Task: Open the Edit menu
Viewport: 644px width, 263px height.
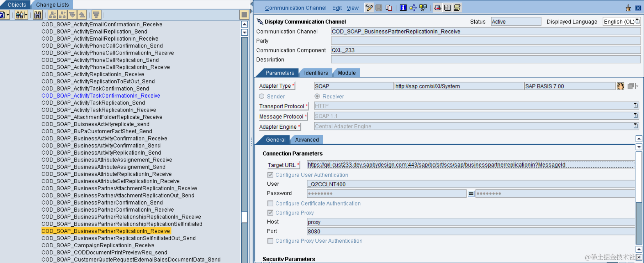Action: click(337, 8)
